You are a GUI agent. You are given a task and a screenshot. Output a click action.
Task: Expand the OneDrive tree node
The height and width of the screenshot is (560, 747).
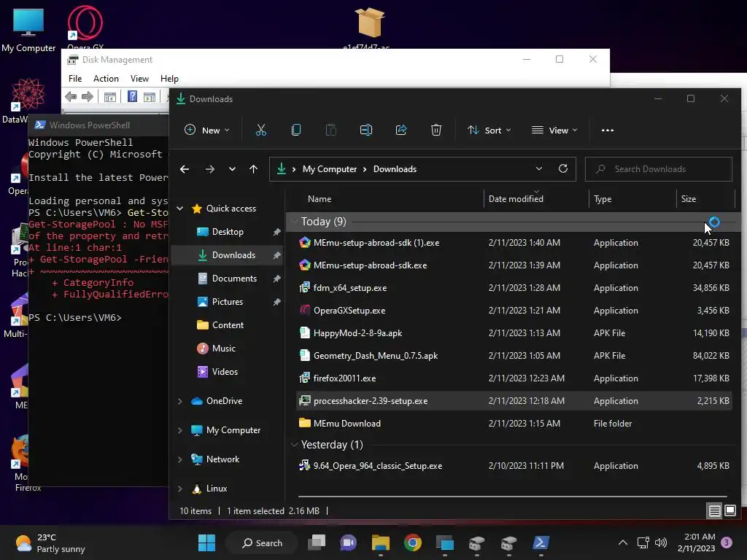(x=180, y=402)
